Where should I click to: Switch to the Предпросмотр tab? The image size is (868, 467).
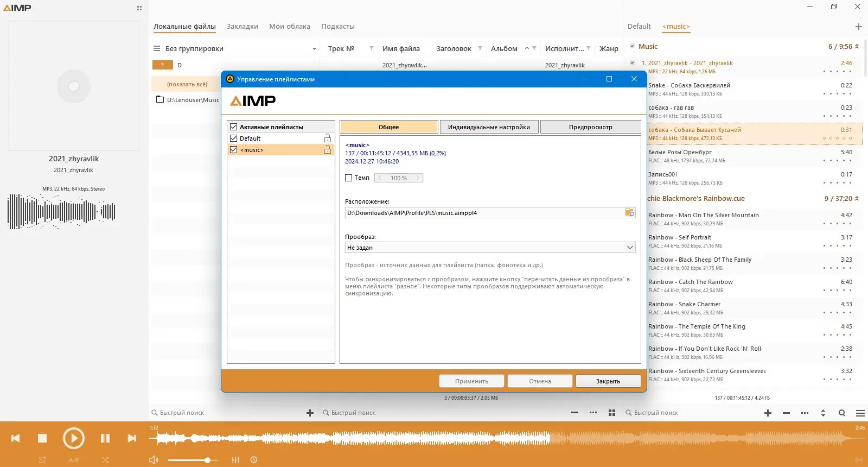pos(590,127)
